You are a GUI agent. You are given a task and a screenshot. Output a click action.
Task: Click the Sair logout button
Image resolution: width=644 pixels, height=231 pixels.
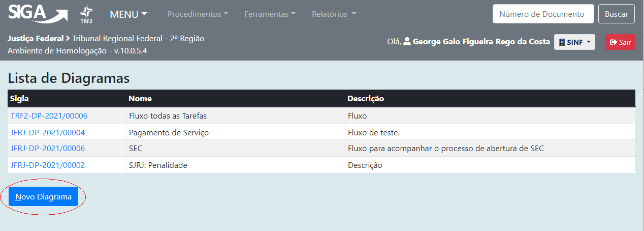(620, 42)
